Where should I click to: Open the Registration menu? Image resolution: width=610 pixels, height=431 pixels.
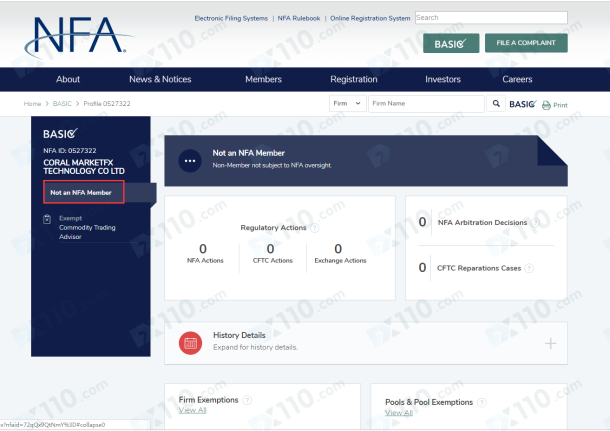click(354, 79)
